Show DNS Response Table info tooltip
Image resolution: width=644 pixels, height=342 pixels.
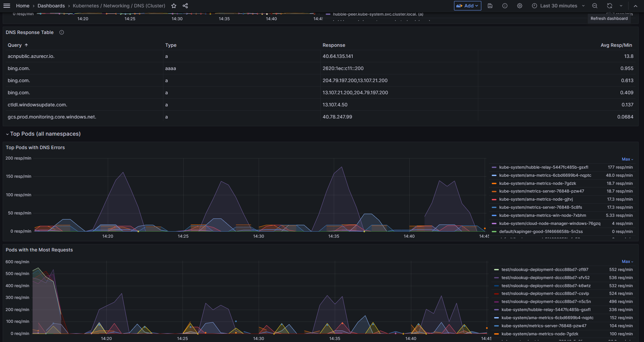coord(62,32)
